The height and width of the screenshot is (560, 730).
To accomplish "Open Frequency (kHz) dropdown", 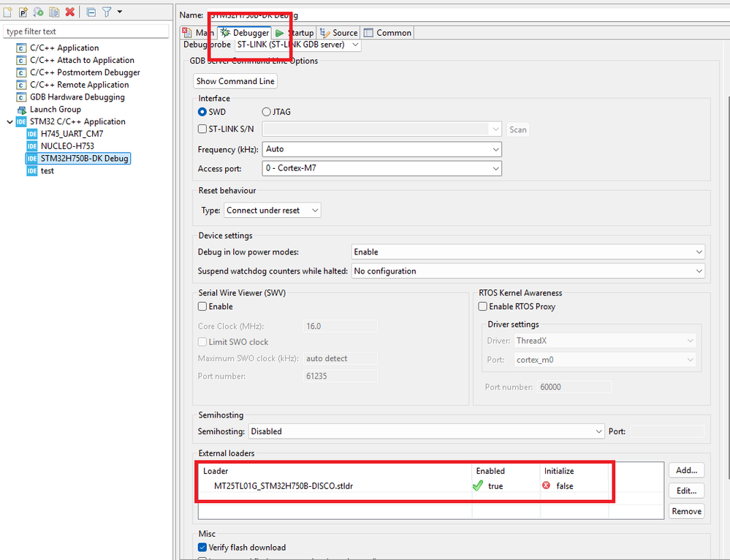I will pyautogui.click(x=381, y=149).
